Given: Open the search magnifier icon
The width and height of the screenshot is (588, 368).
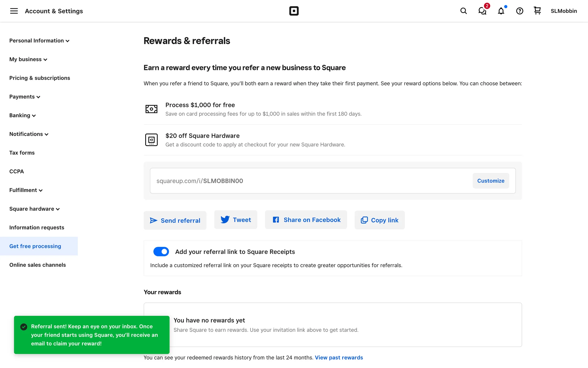Looking at the screenshot, I should tap(463, 11).
